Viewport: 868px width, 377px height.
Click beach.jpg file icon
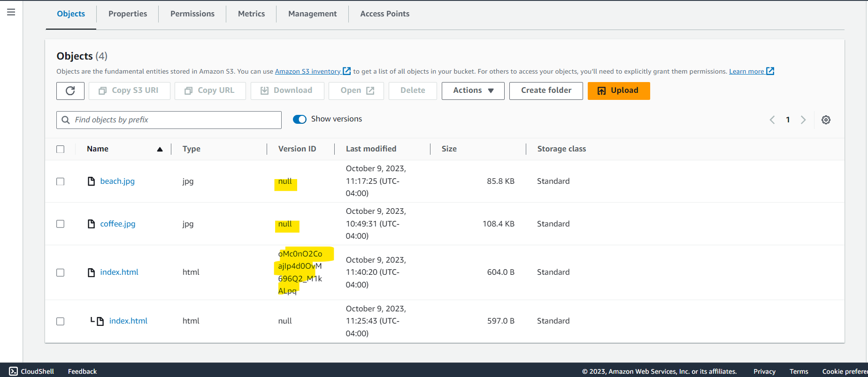pos(92,181)
